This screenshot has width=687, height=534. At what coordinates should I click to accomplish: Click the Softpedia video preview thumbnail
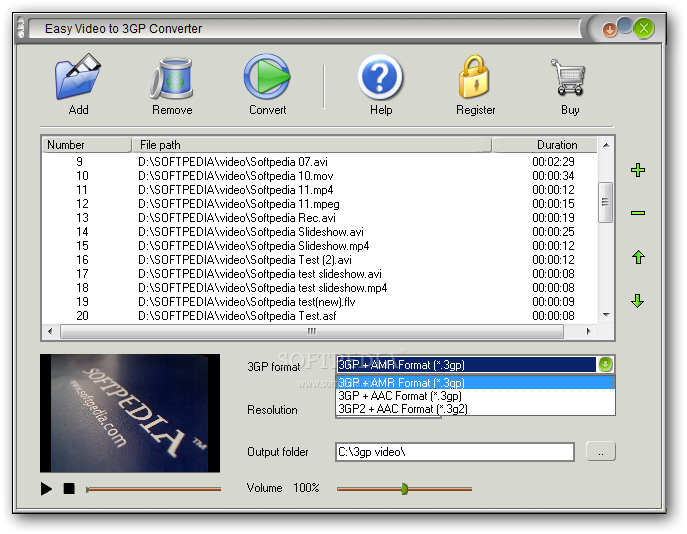click(x=130, y=413)
